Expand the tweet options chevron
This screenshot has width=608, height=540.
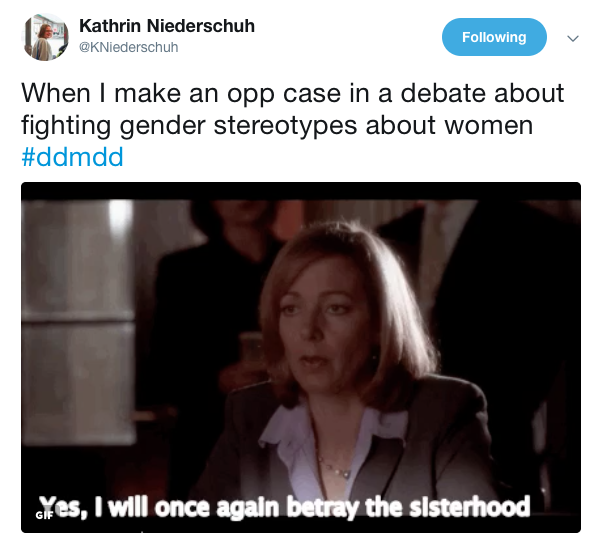tap(573, 38)
